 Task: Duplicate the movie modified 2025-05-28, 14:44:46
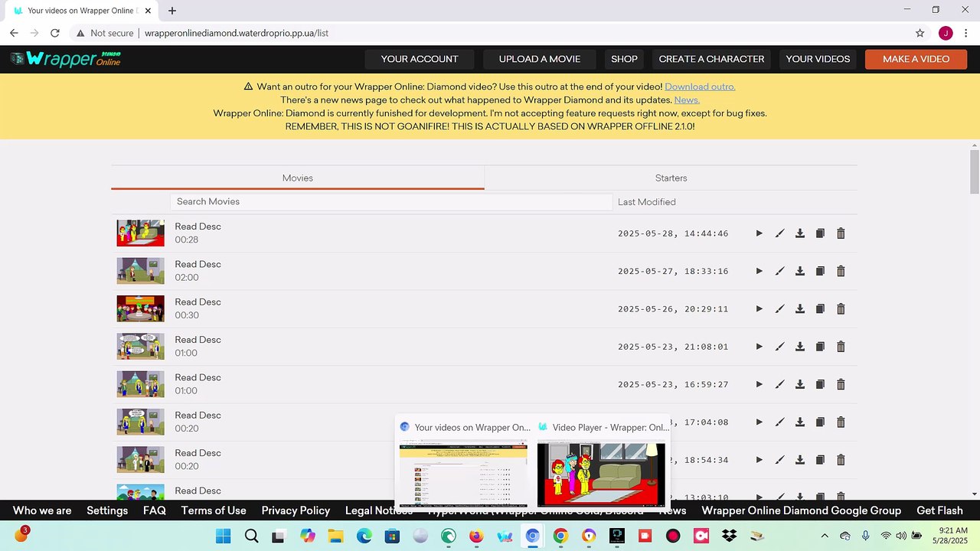(x=820, y=233)
